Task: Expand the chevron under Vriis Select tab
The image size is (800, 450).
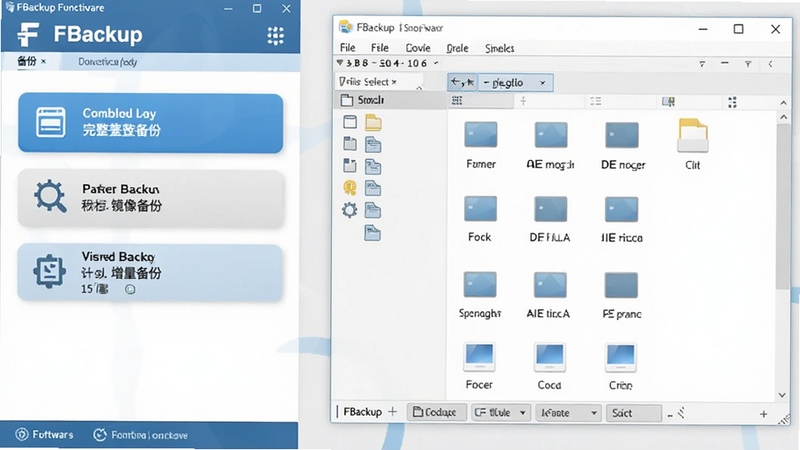Action: pos(419,88)
